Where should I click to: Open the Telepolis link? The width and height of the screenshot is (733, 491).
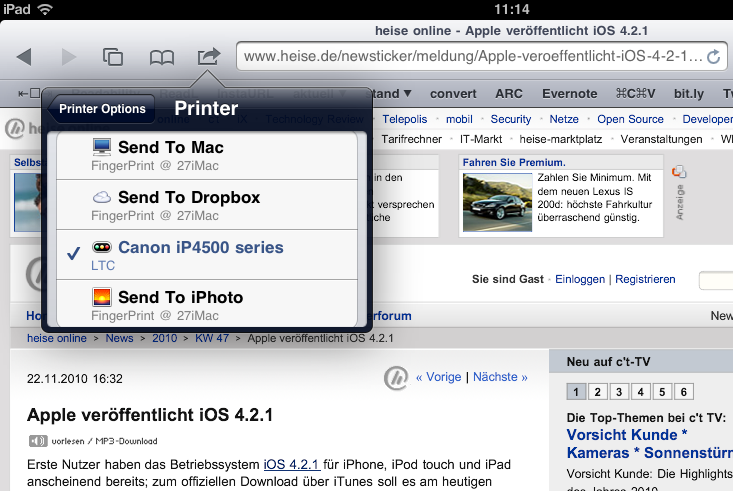tap(404, 119)
